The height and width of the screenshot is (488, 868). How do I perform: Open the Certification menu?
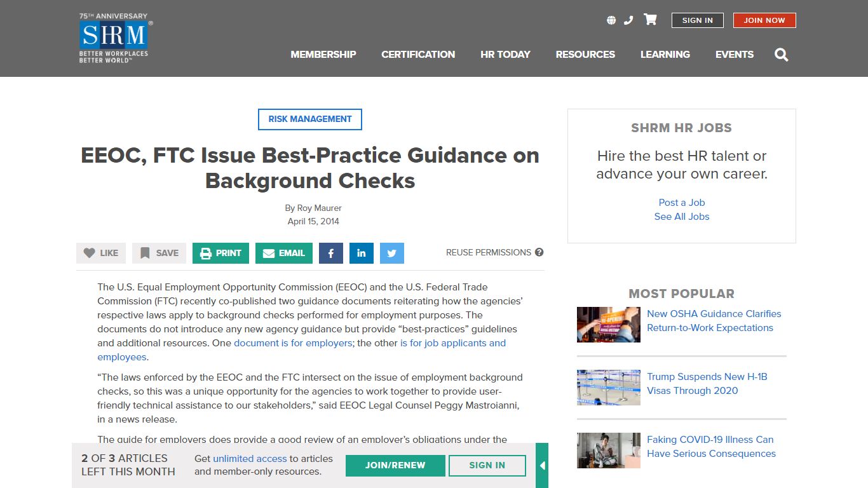(418, 55)
